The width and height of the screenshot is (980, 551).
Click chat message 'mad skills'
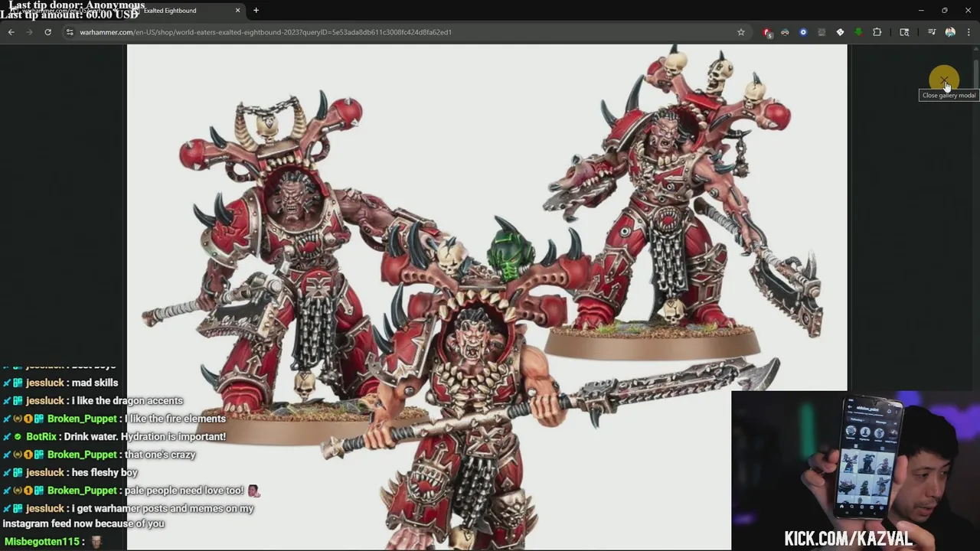95,383
